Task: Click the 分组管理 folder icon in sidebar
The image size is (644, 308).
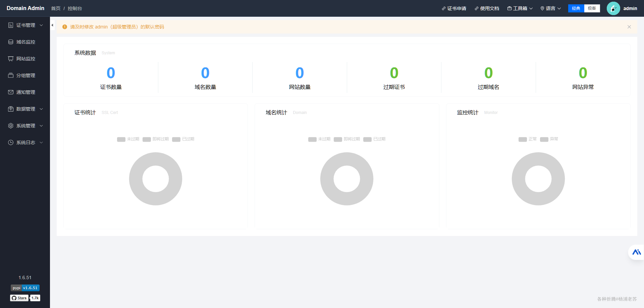Action: [x=11, y=75]
